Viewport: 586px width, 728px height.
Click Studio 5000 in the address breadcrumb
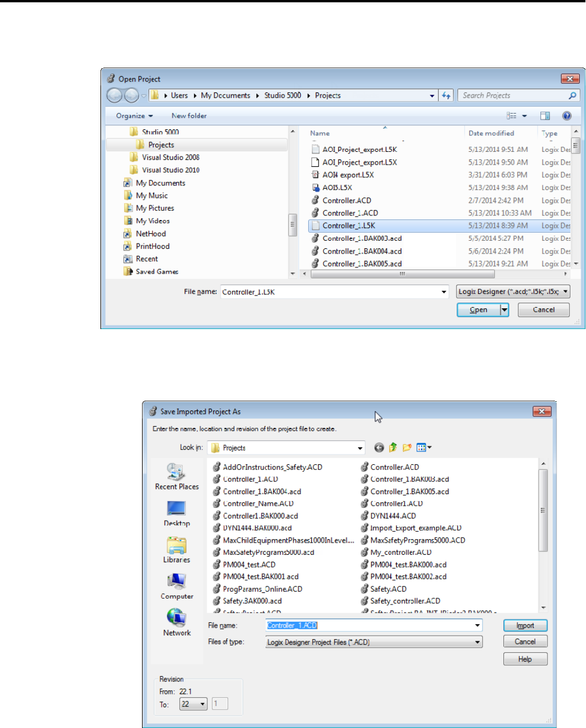pyautogui.click(x=282, y=96)
